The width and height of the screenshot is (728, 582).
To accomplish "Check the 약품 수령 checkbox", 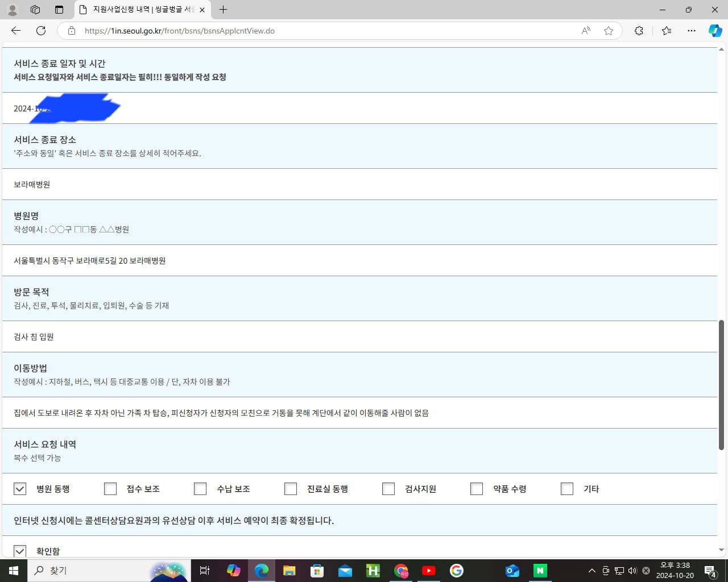I will coord(477,489).
